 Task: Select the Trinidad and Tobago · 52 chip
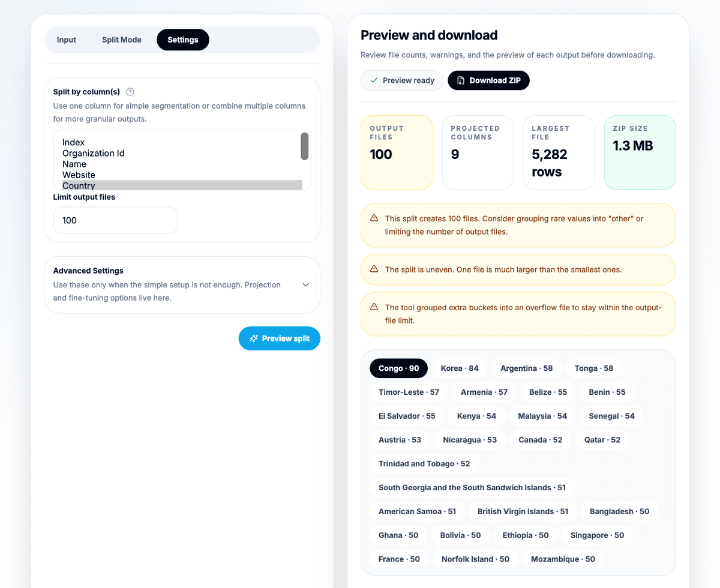424,464
